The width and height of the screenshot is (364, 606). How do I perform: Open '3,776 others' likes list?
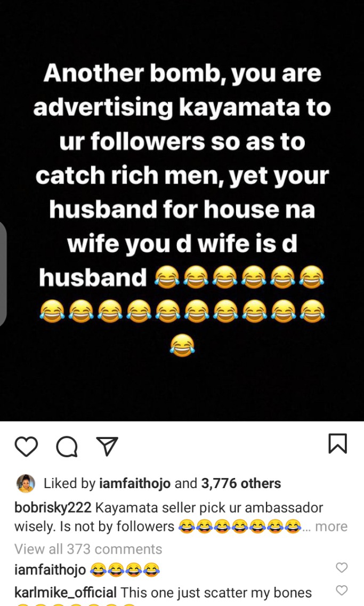[x=241, y=483]
